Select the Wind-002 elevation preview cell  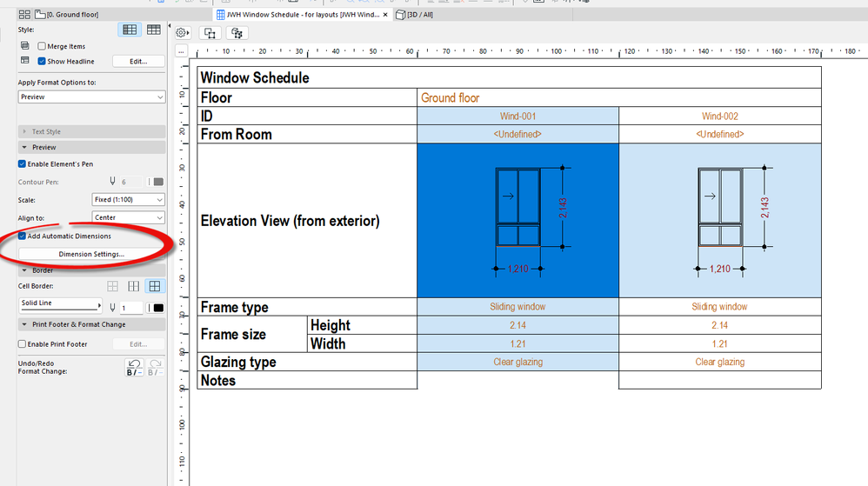point(719,220)
